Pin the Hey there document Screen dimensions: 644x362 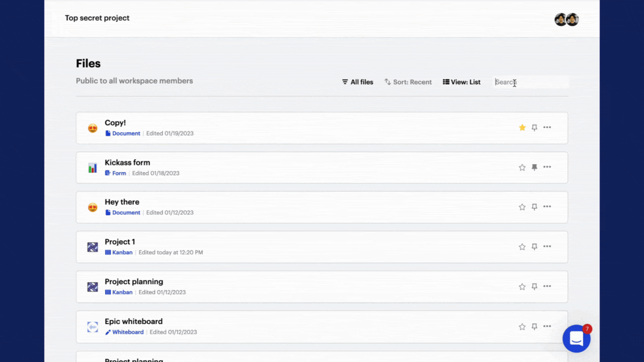[x=535, y=207]
